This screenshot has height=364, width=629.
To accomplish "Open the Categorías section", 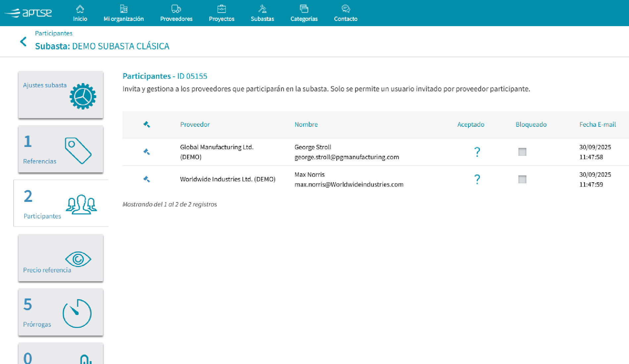I will coord(304,13).
